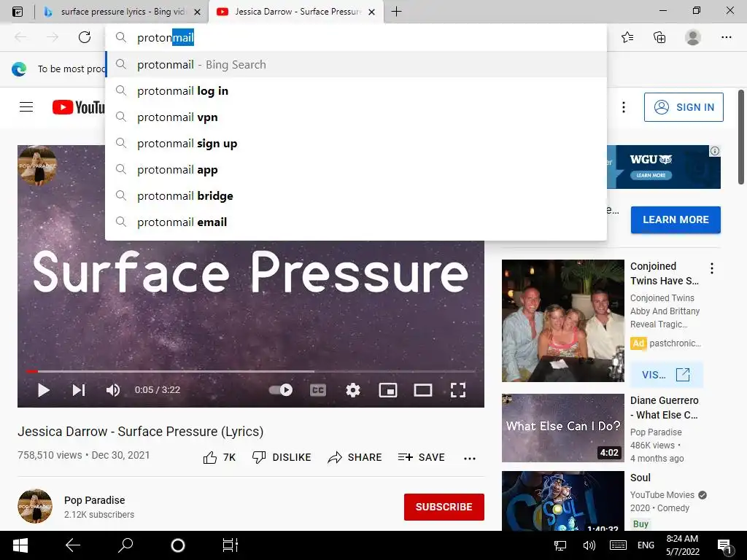This screenshot has width=747, height=560.
Task: Toggle closed captions CC button
Action: point(318,391)
